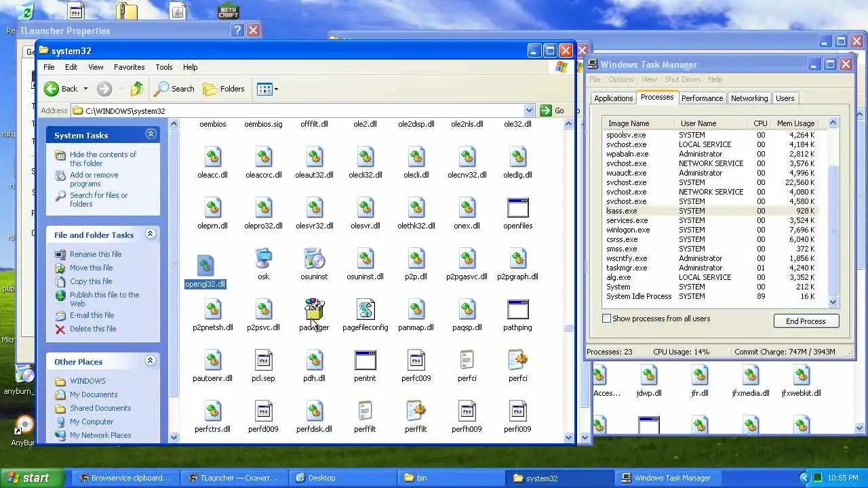Select the taskmgr.exe process row
868x488 pixels.
[x=711, y=268]
